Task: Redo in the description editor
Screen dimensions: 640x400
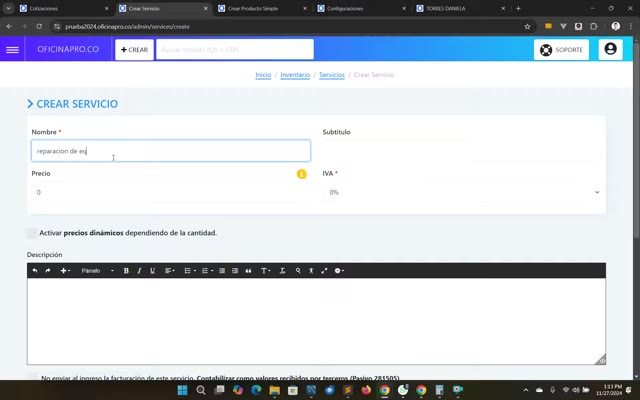Action: (48, 271)
